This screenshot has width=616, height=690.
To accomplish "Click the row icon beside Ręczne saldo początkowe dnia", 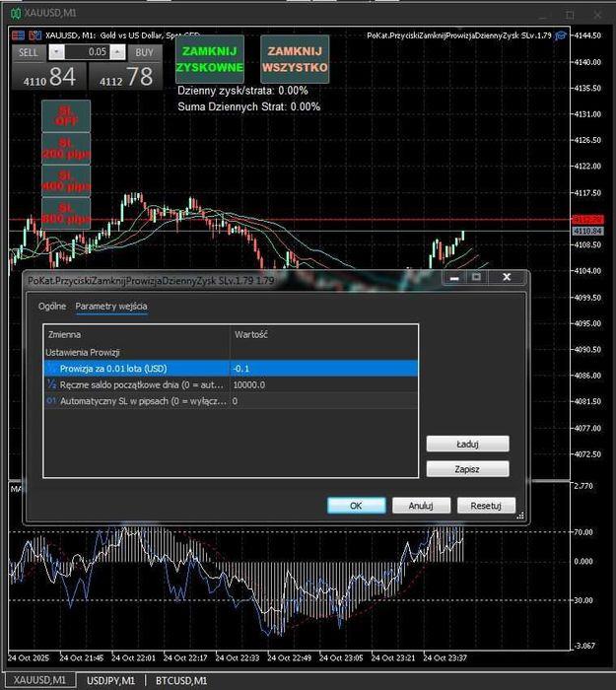I will 51,384.
